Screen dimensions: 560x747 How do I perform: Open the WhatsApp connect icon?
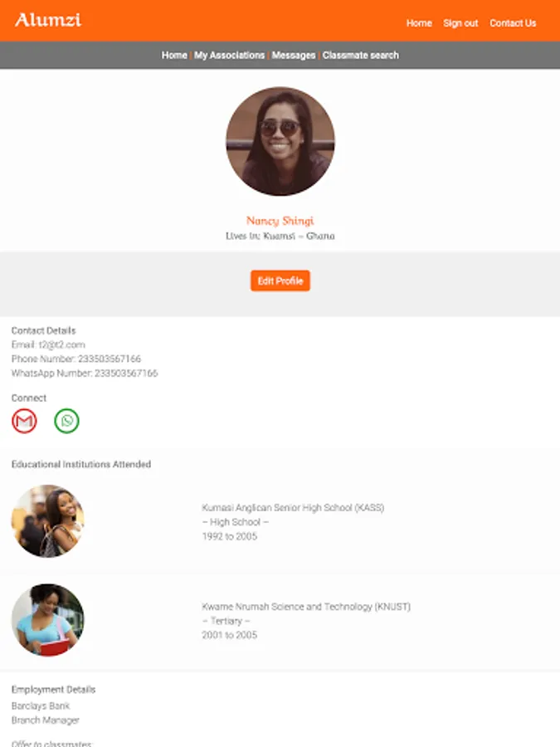pyautogui.click(x=66, y=421)
